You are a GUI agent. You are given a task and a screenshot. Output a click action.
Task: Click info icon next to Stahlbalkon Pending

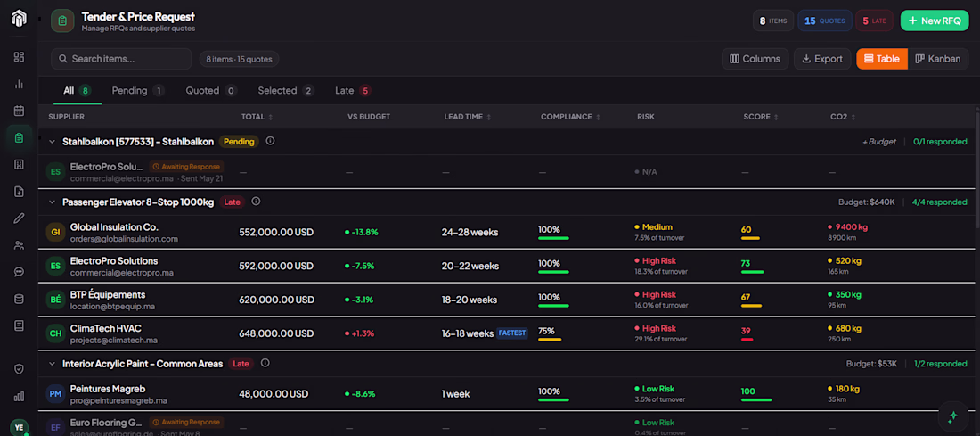click(270, 141)
